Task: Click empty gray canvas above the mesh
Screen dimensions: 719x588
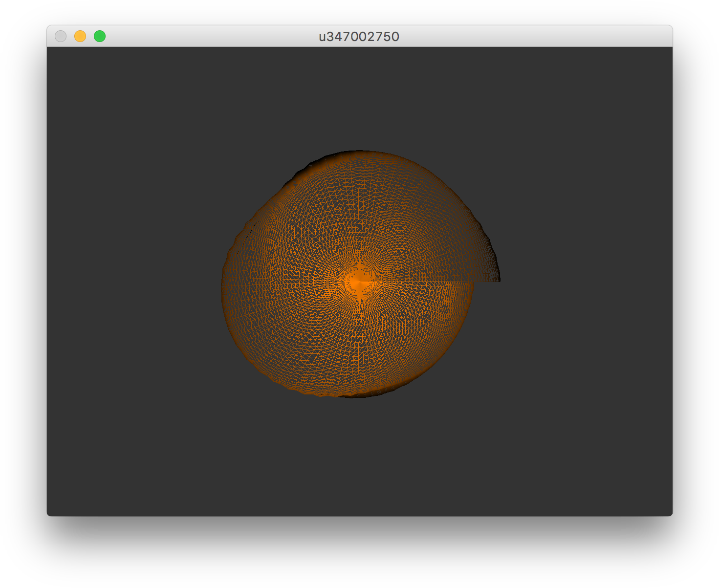Action: (360, 98)
